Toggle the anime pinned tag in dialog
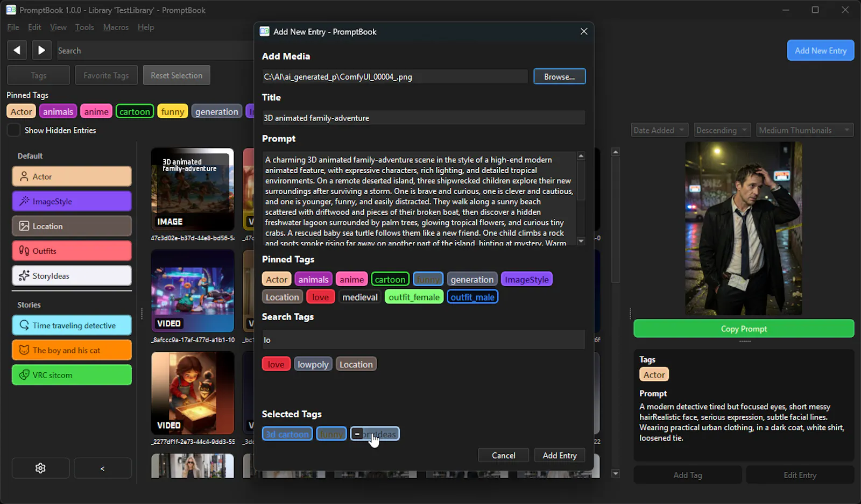Viewport: 861px width, 504px height. tap(351, 280)
